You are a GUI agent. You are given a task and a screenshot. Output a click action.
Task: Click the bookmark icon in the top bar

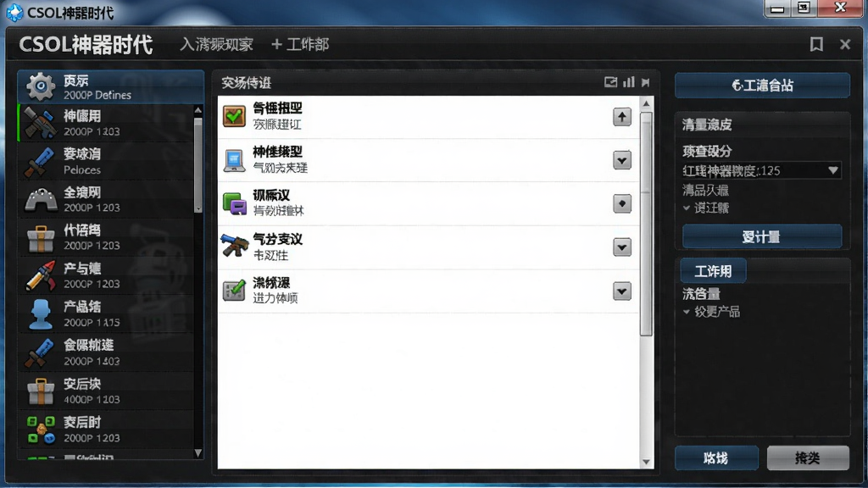click(x=816, y=44)
